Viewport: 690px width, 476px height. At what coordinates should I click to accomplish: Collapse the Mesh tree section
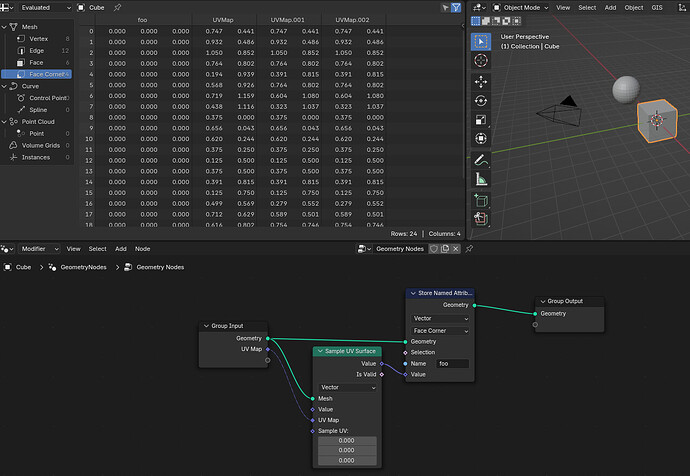(x=4, y=27)
